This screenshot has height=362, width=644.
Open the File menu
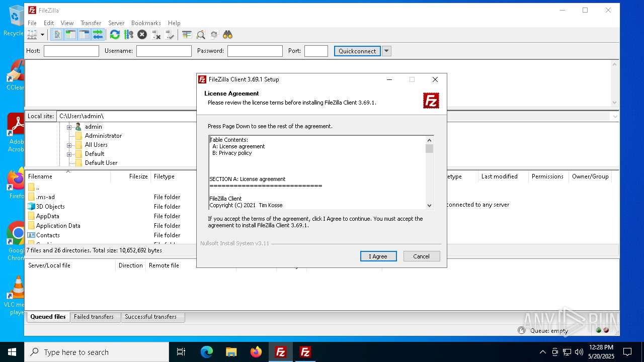point(32,23)
